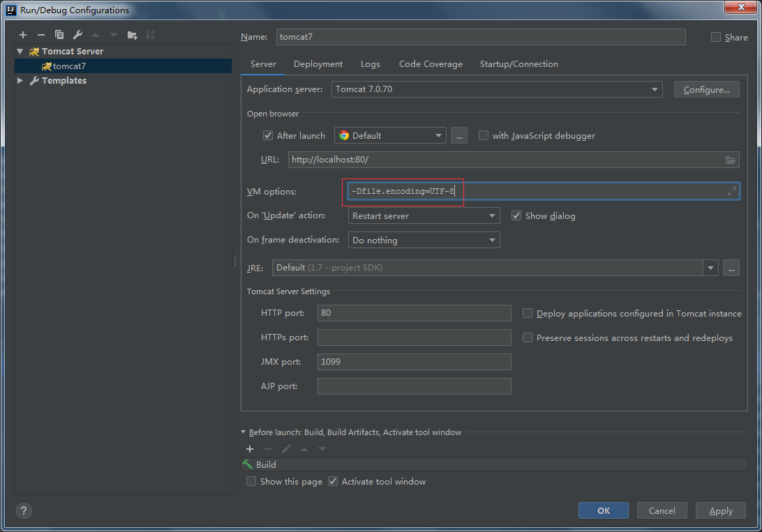This screenshot has width=762, height=532.
Task: Edit the Before launch task with the pencil
Action: click(x=286, y=449)
